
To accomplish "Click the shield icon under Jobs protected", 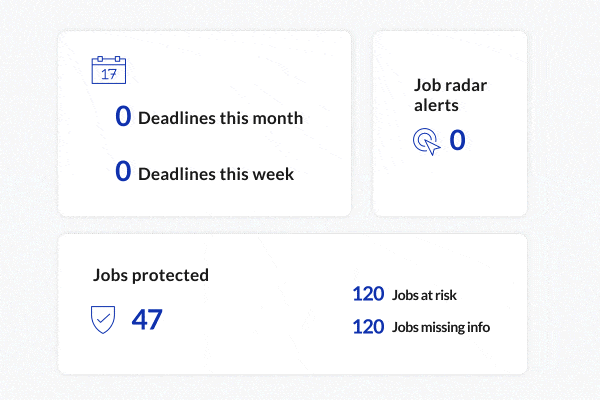I will click(x=104, y=320).
